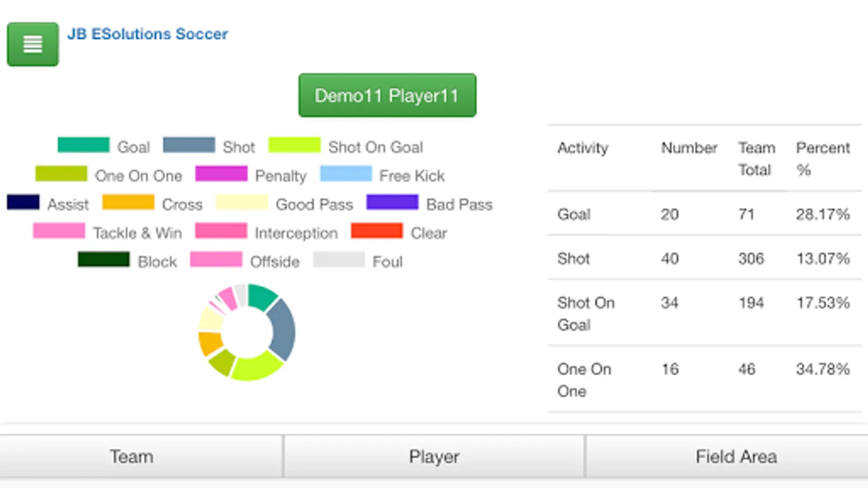Viewport: 868px width, 488px height.
Task: Click the Goal legend color swatch
Action: pyautogui.click(x=82, y=146)
